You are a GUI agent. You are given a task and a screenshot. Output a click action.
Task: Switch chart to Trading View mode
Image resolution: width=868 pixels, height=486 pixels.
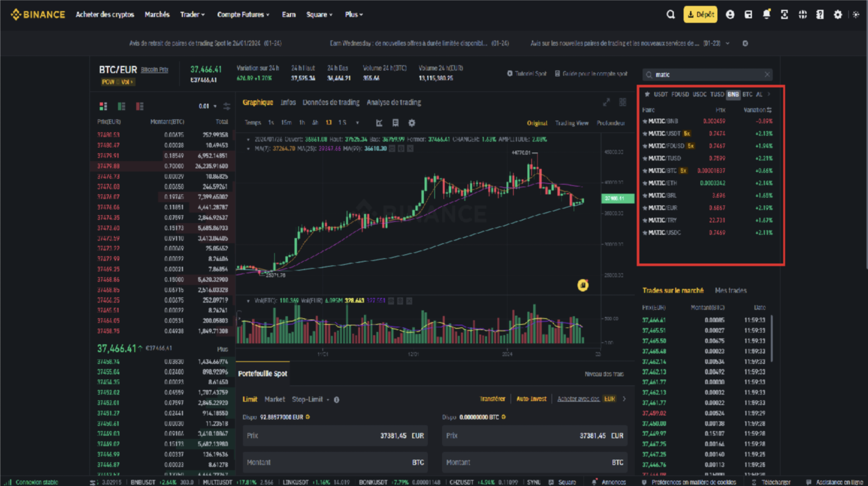coord(572,123)
